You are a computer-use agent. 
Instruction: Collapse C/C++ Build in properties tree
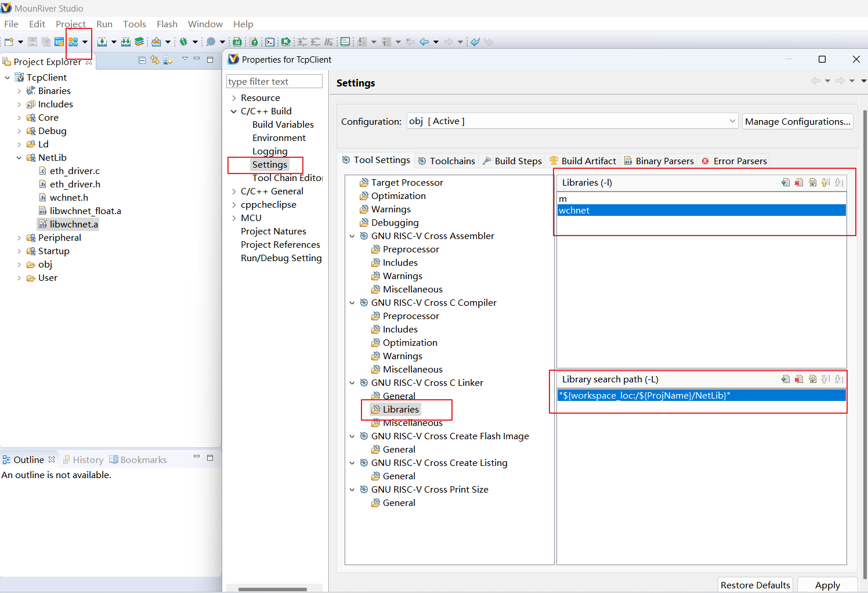(x=234, y=111)
